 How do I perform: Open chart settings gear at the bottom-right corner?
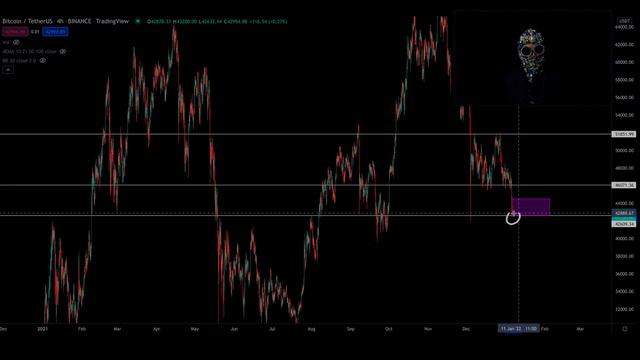pyautogui.click(x=624, y=329)
